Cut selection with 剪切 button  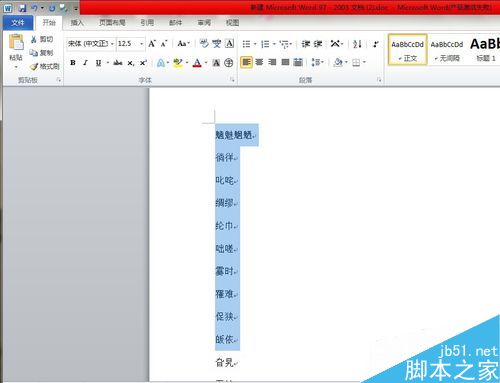tap(42, 39)
